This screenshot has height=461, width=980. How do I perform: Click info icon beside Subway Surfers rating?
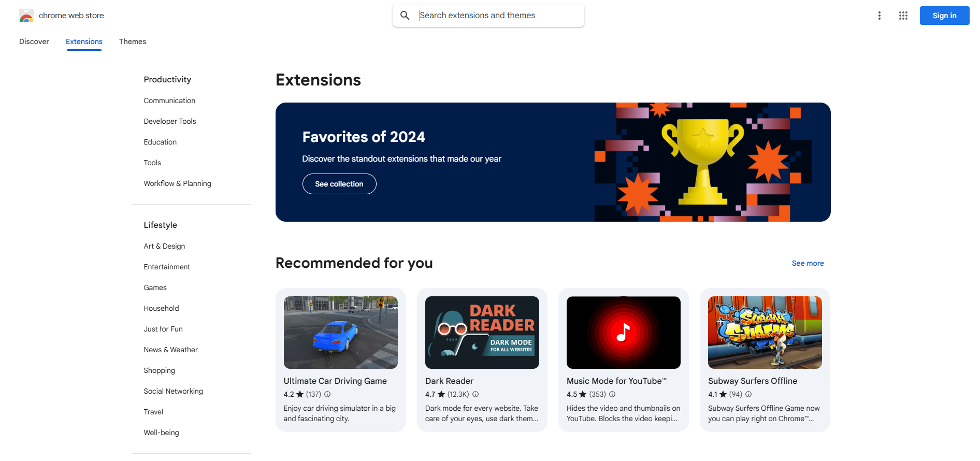click(x=748, y=394)
